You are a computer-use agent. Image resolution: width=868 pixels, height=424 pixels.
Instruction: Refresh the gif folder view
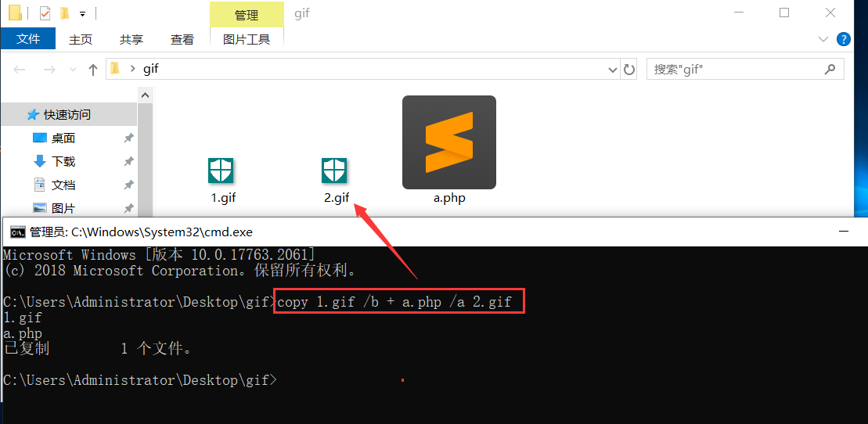click(628, 70)
